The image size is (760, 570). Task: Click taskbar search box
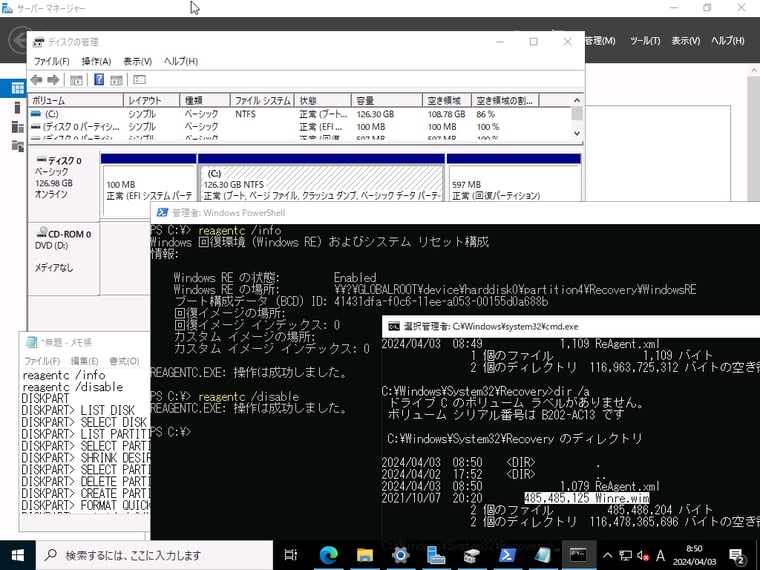click(155, 555)
